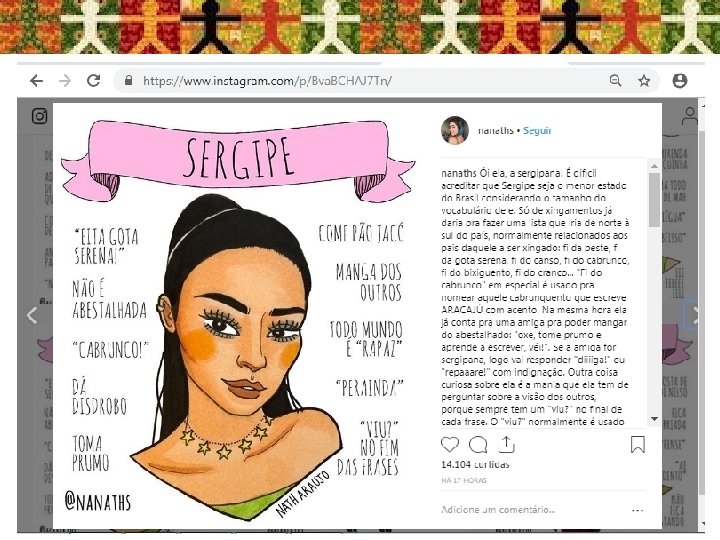Click the browser back arrow
This screenshot has height=540, width=720.
(36, 81)
